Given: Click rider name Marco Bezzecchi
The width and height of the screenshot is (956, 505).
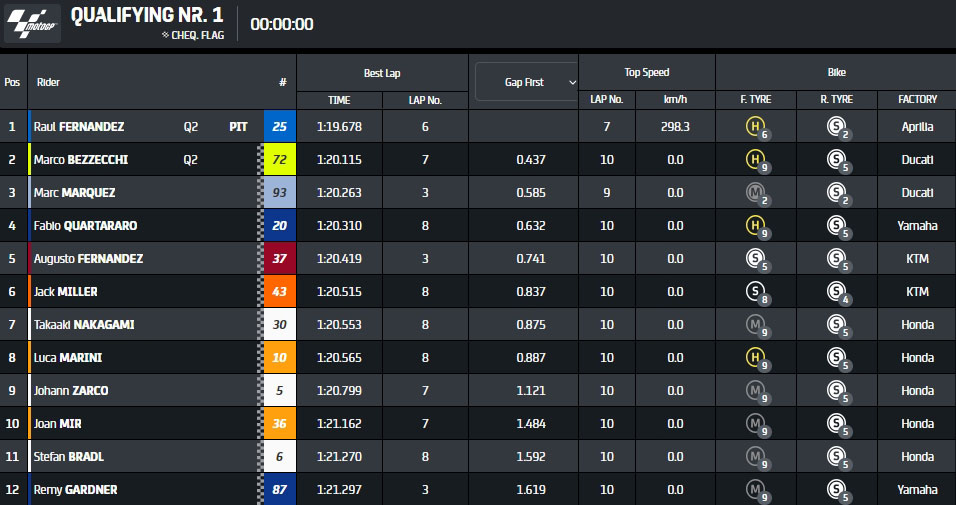Looking at the screenshot, I should click(x=81, y=160).
